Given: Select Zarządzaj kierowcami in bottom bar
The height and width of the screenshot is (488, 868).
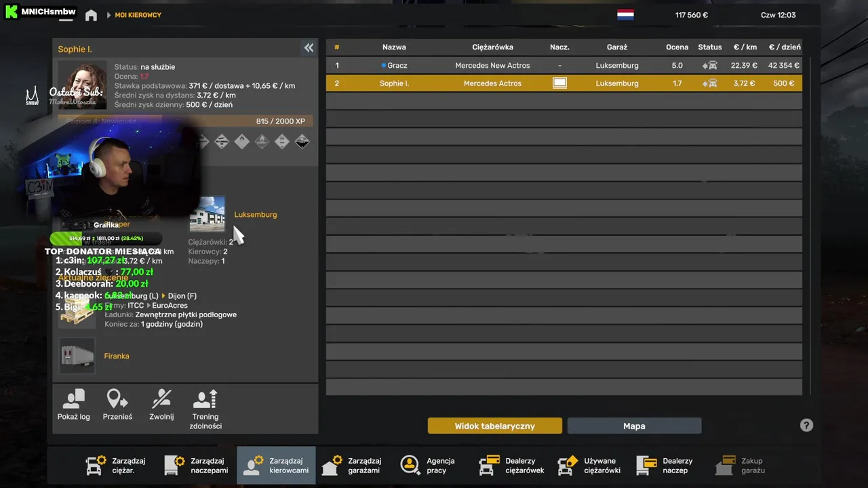Looking at the screenshot, I should coord(276,465).
